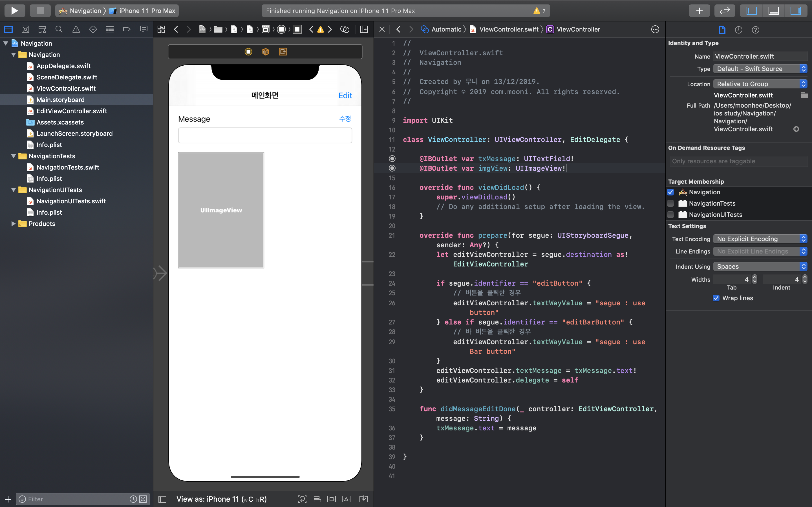Viewport: 812px width, 507px height.
Task: Increase the Tab width stepper
Action: coord(754,277)
